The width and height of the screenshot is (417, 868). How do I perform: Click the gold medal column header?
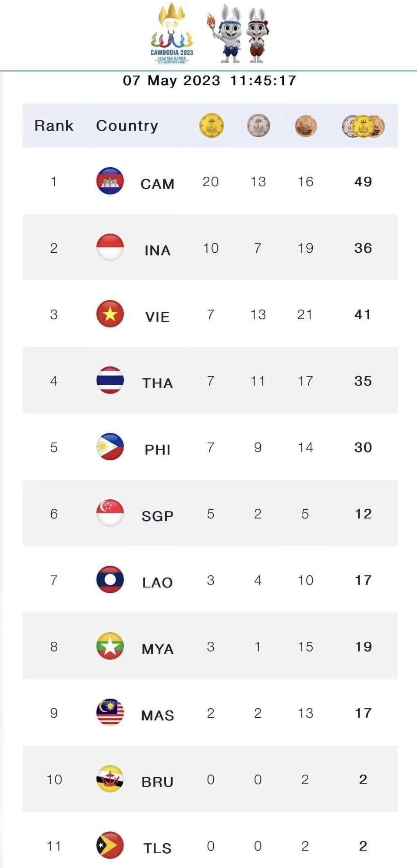tap(211, 125)
